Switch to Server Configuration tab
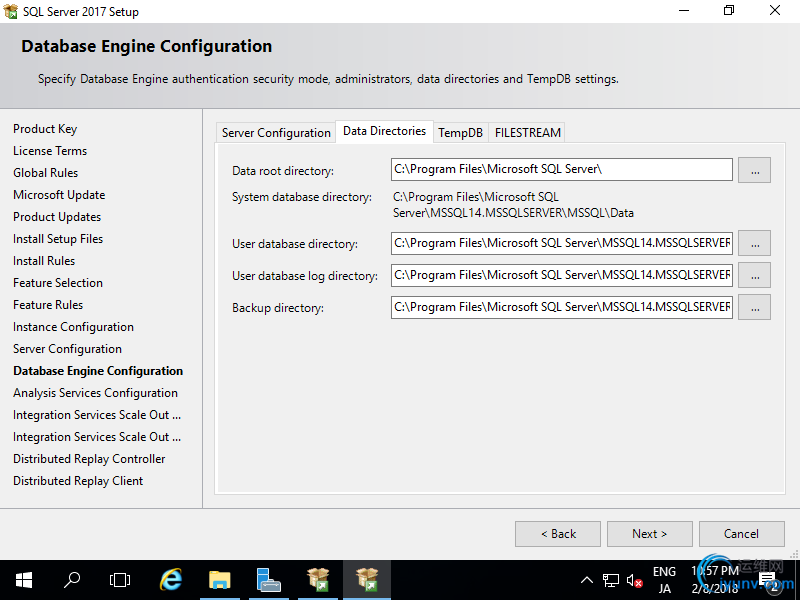The image size is (800, 600). (x=276, y=133)
